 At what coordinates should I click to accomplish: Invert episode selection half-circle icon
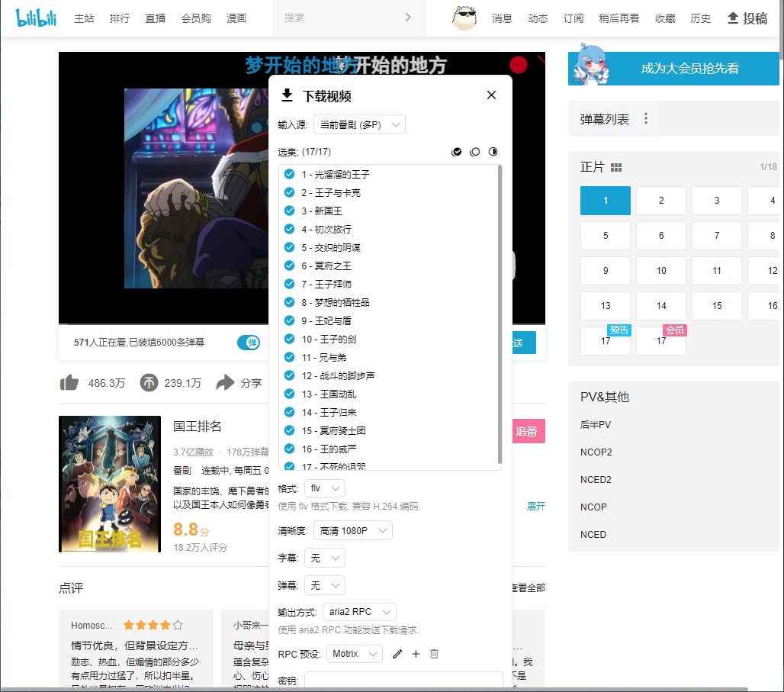pos(493,152)
